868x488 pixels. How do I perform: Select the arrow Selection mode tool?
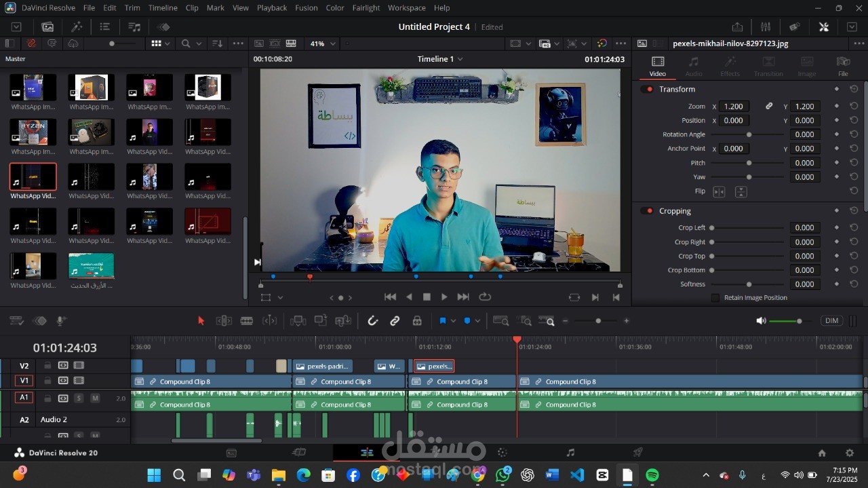pos(201,321)
